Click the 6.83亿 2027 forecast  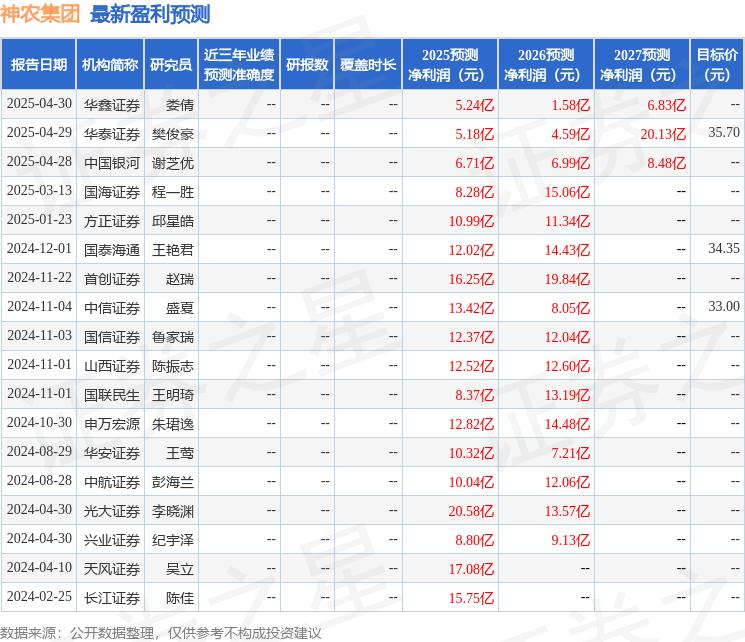[x=666, y=105]
